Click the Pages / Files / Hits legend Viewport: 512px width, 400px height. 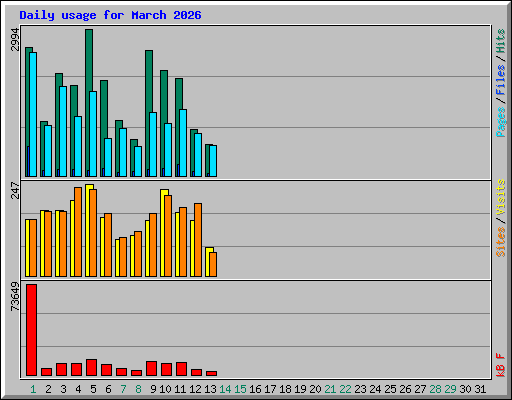(500, 83)
